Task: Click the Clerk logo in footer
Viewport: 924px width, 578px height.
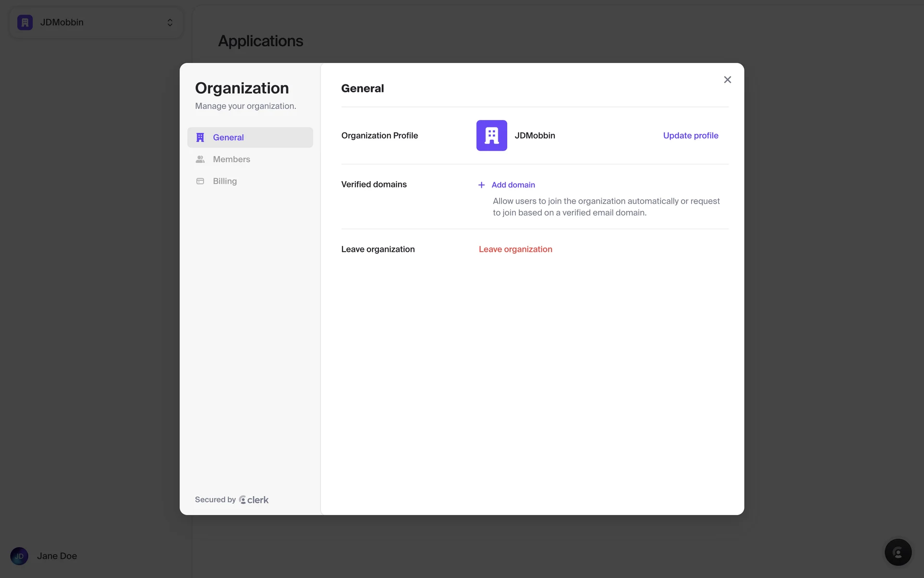Action: tap(254, 500)
